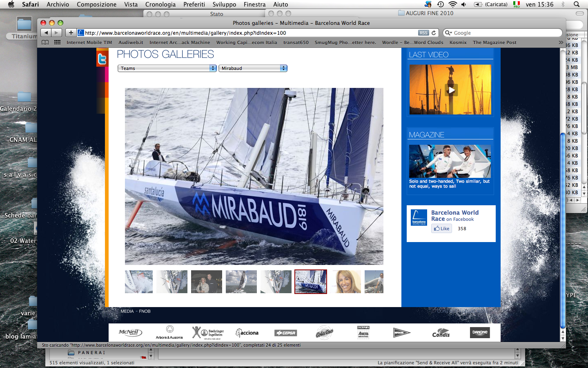Open the magazine article Solo and two-handed
588x368 pixels.
coord(449,184)
